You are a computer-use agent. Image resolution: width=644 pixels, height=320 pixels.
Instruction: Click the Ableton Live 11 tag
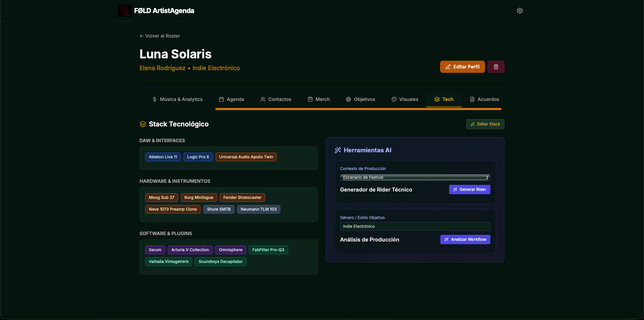point(163,157)
